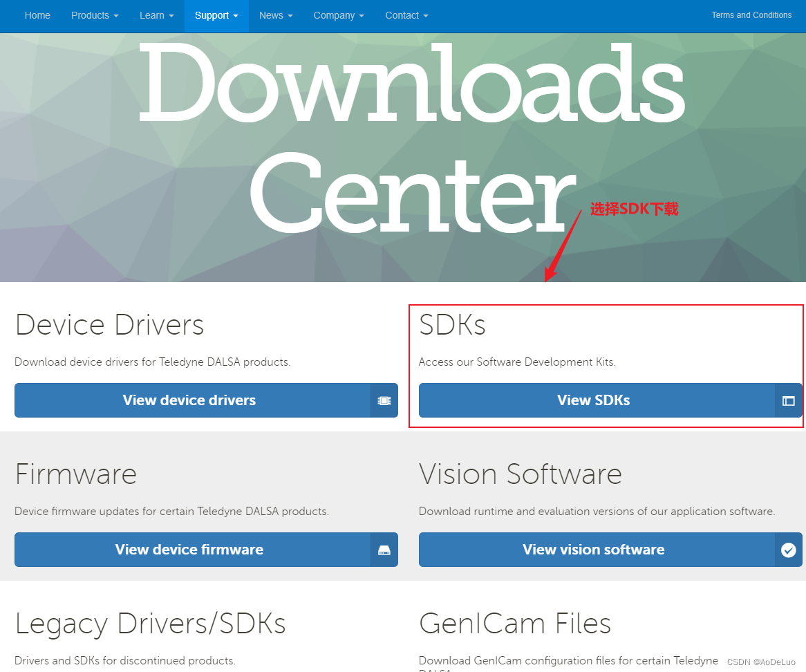Click the View device firmware button
Image resolution: width=806 pixels, height=672 pixels.
point(189,550)
